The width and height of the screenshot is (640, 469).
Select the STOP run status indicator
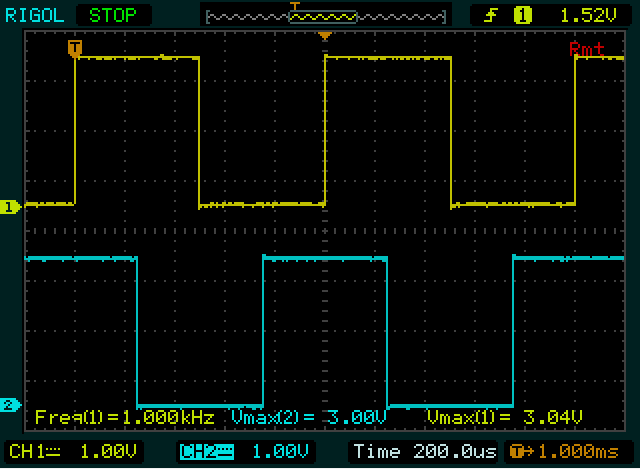[113, 16]
